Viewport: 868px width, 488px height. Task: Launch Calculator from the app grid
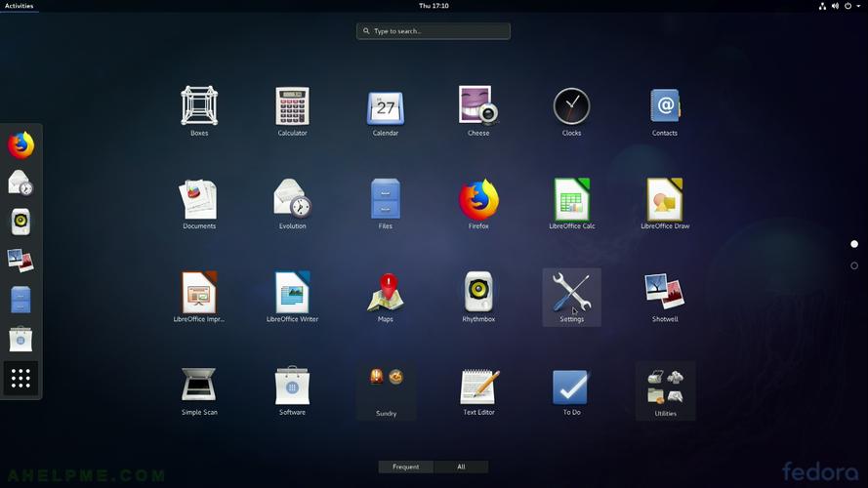(x=292, y=110)
